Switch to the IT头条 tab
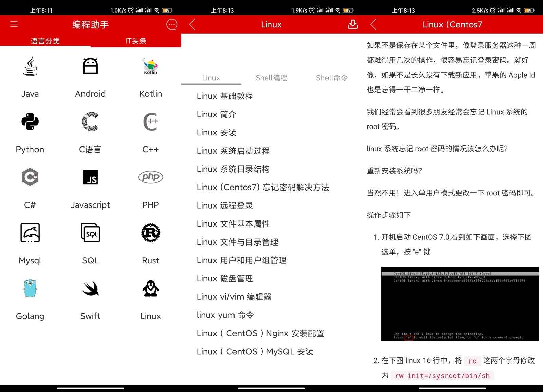The image size is (543, 392). tap(136, 41)
